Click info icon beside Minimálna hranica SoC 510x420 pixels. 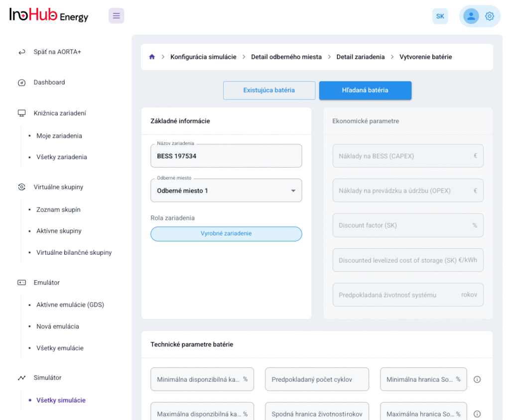coord(477,379)
